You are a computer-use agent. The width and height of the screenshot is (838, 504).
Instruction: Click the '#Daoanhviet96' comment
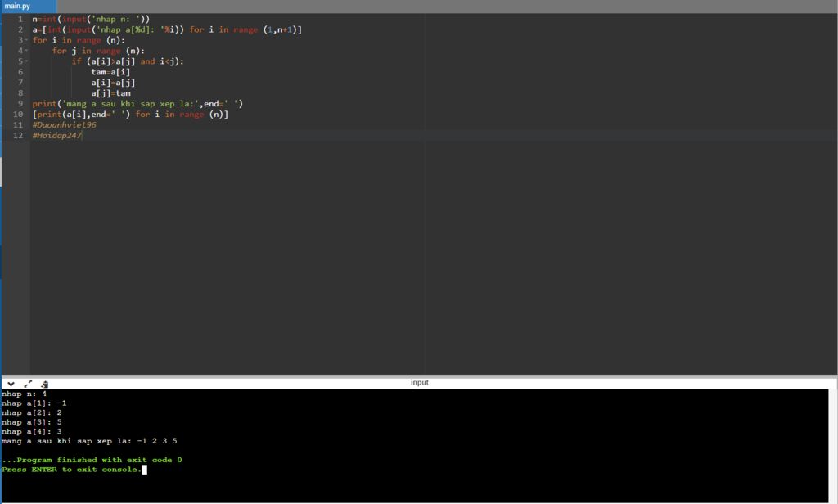click(64, 124)
